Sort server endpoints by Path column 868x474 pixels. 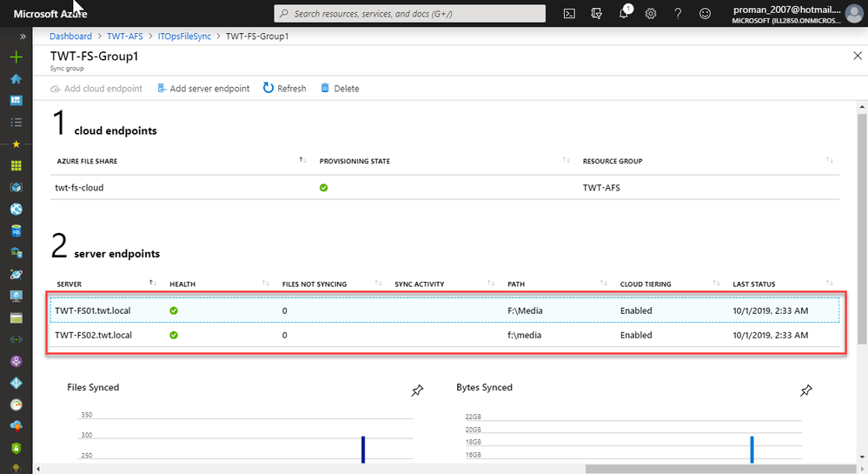(516, 284)
